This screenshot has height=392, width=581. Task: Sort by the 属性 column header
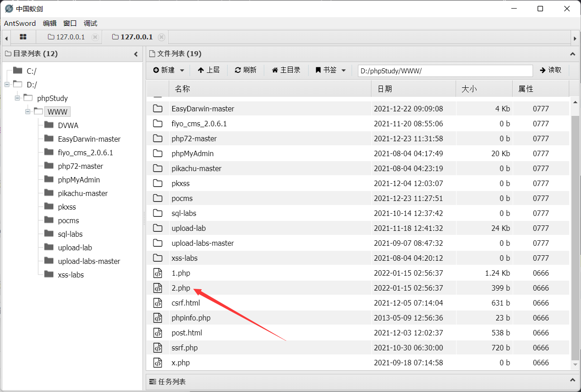coord(540,89)
